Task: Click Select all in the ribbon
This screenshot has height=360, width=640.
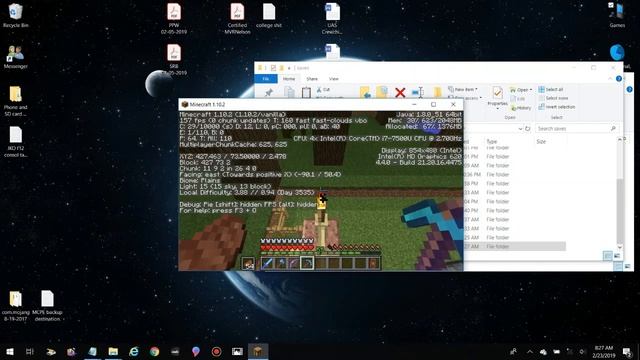Action: 551,89
